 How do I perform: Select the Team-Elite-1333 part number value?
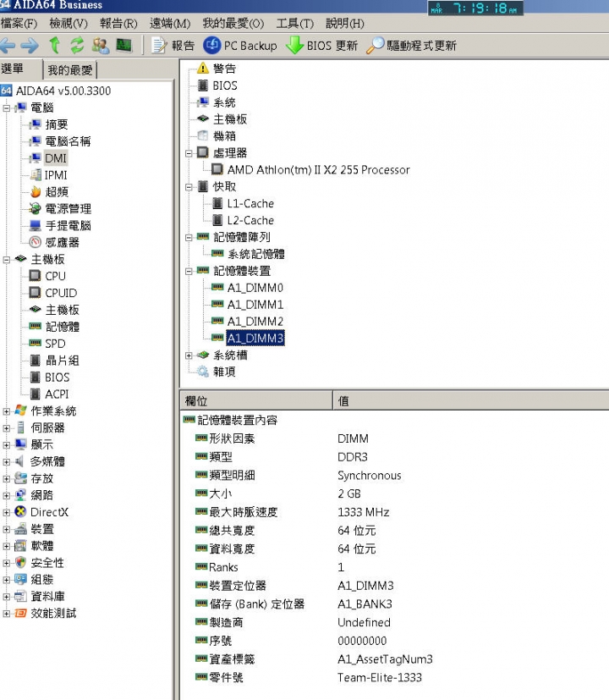(379, 678)
